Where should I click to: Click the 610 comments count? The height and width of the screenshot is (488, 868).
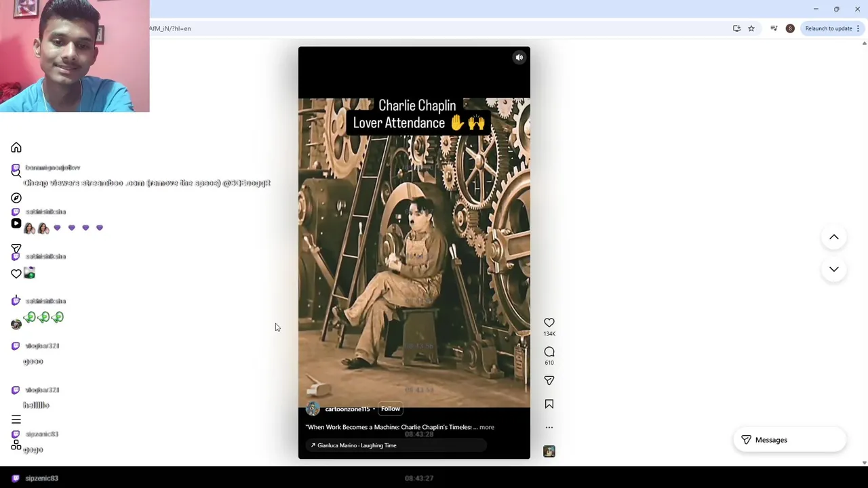549,363
